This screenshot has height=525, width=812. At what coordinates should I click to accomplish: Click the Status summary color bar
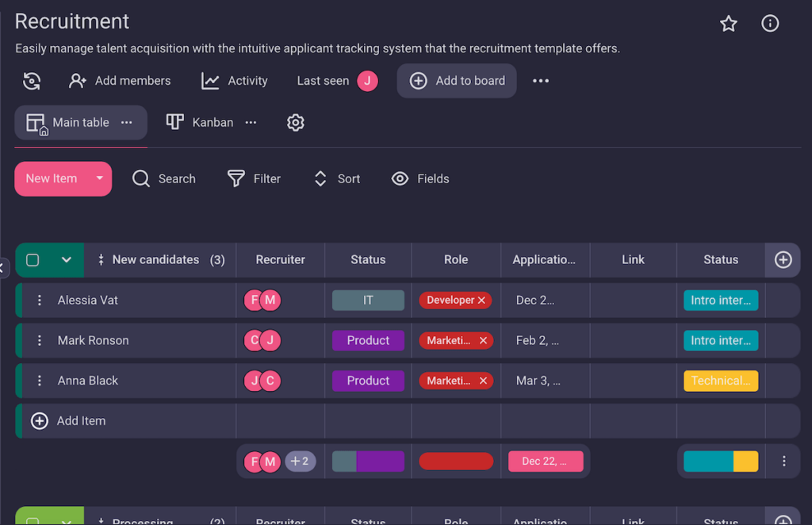click(720, 461)
